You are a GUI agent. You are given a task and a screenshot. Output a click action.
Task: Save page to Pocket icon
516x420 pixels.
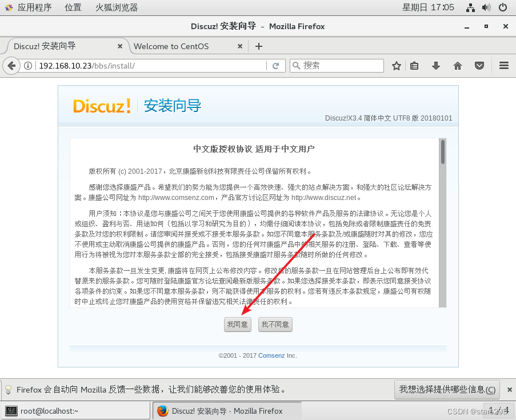(x=479, y=66)
